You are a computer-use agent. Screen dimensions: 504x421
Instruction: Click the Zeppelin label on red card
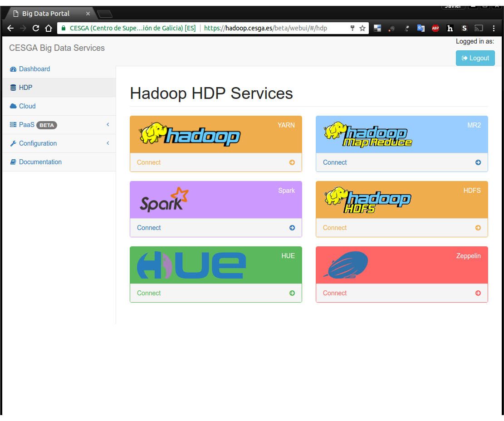[468, 256]
